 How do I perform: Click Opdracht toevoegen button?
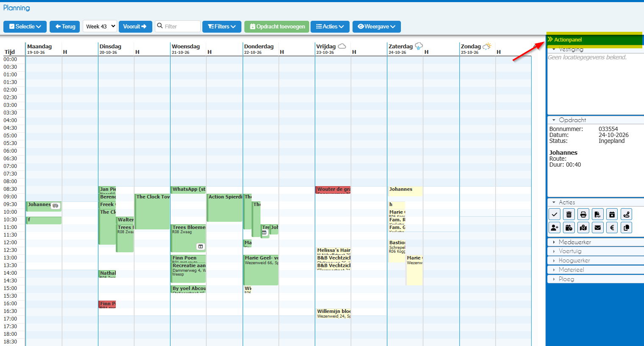[277, 26]
